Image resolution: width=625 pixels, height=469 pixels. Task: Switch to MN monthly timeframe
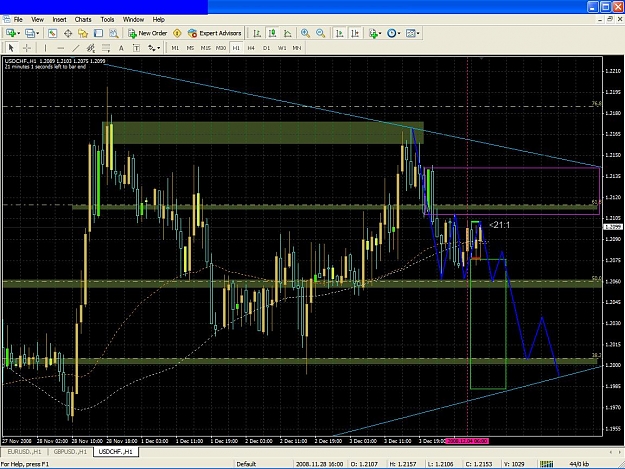click(297, 48)
